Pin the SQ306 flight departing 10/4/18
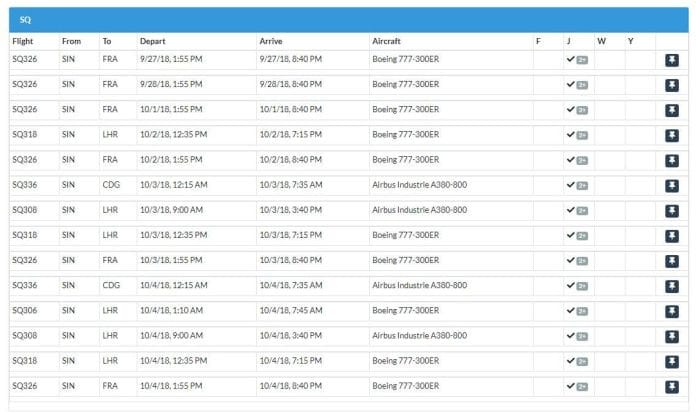 click(x=672, y=311)
